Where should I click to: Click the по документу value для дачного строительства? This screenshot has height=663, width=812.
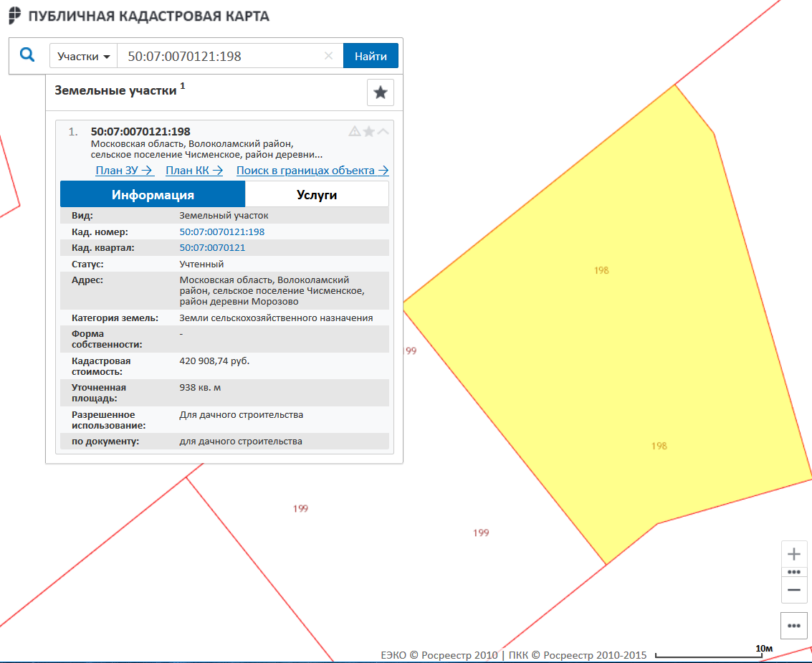[x=241, y=442]
